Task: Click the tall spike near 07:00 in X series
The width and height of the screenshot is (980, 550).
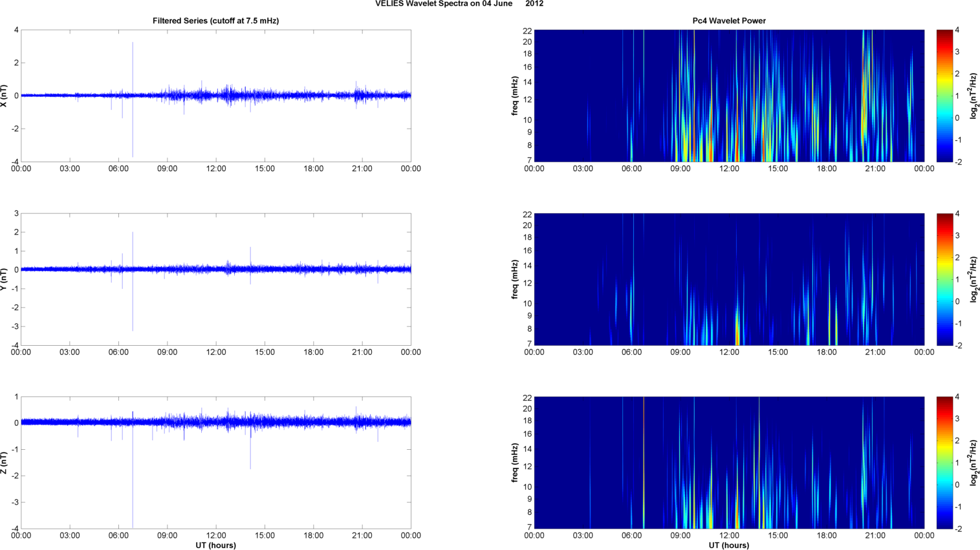Action: 133,100
